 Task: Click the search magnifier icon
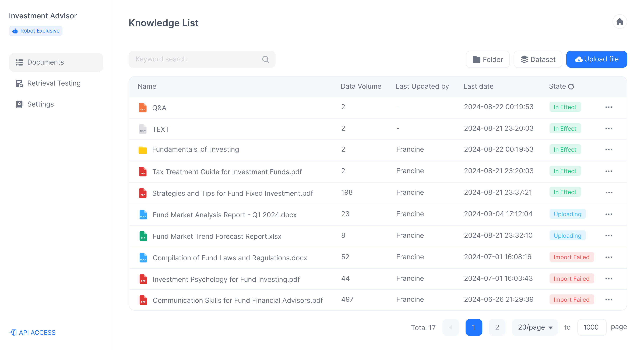[265, 59]
